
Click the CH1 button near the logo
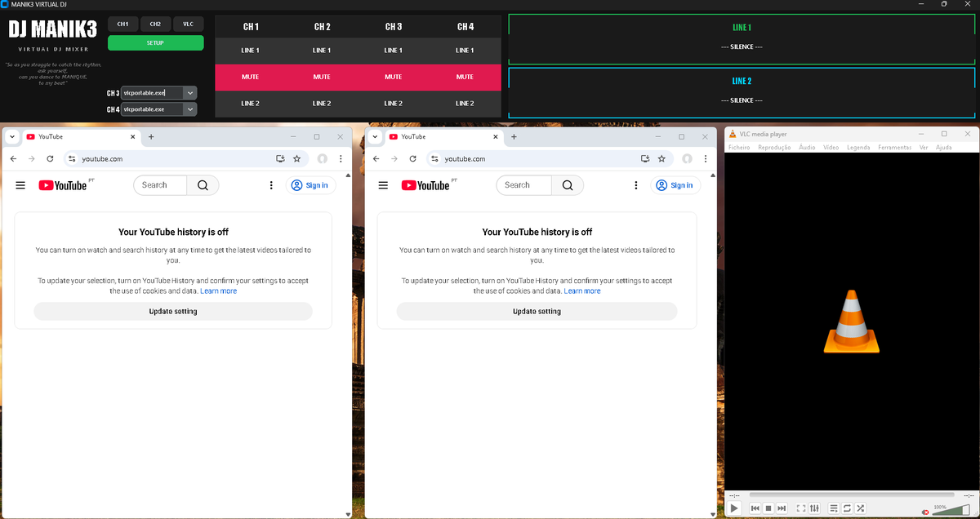click(x=122, y=24)
